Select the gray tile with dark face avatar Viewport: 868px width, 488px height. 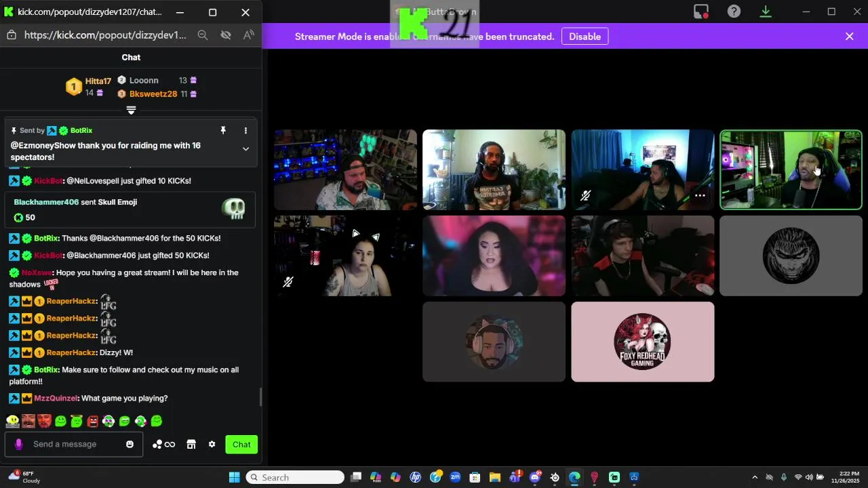point(791,256)
